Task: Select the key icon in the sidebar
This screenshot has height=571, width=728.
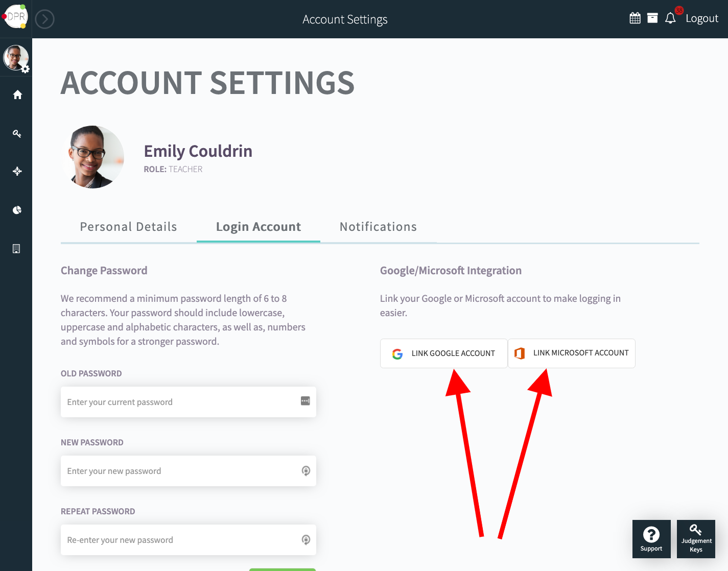Action: tap(17, 133)
